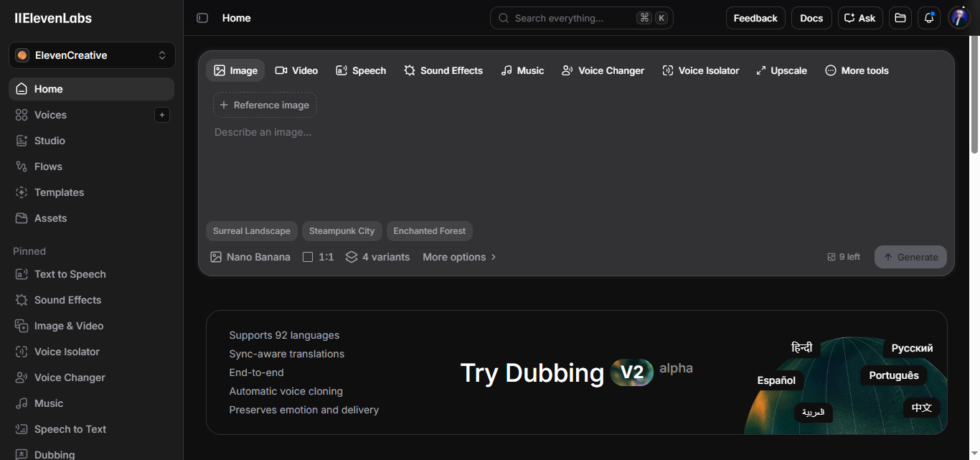Open pinned Text to Speech

[91, 274]
